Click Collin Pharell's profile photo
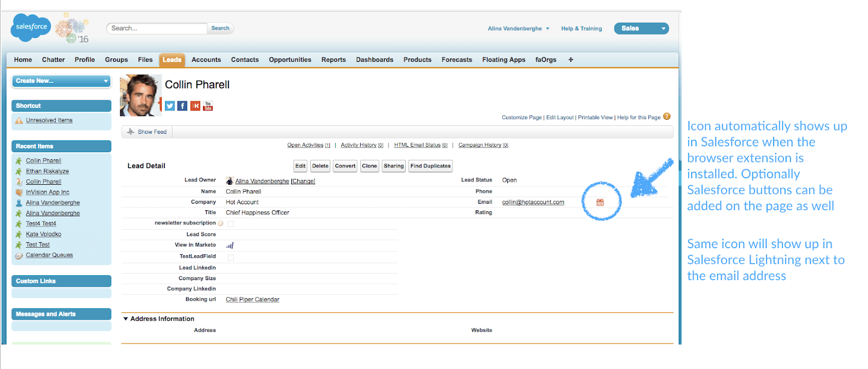 click(141, 95)
